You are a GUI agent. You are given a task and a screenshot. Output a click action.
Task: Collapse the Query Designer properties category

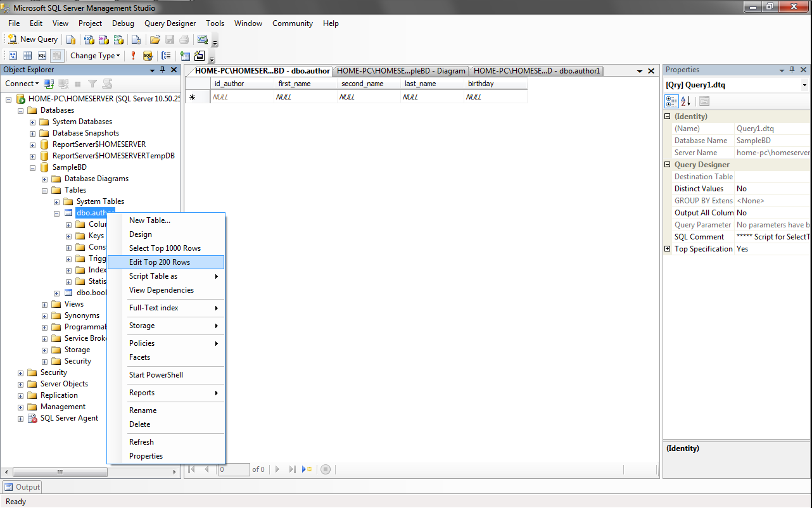point(668,165)
